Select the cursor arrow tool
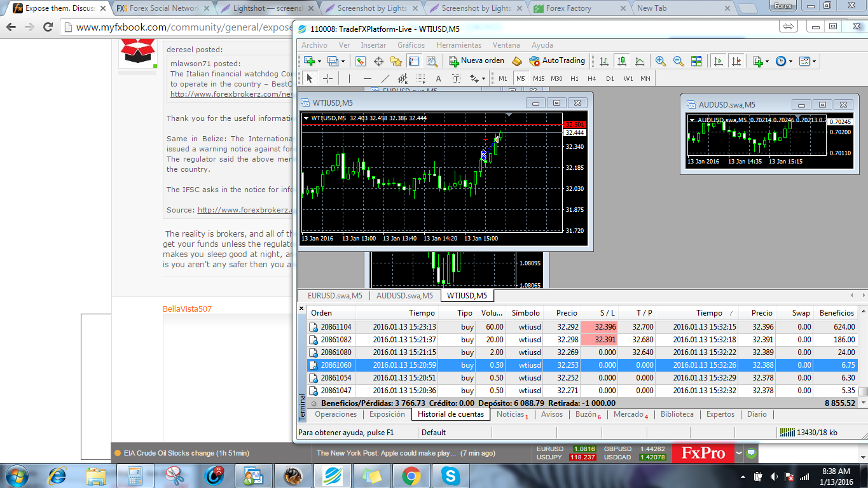 [x=310, y=78]
